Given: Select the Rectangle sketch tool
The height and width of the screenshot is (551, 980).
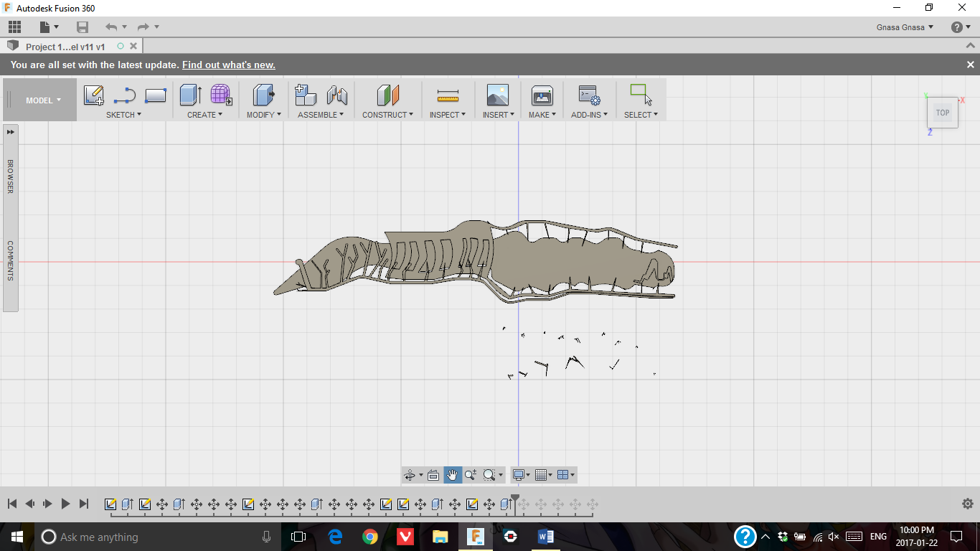Looking at the screenshot, I should tap(156, 95).
